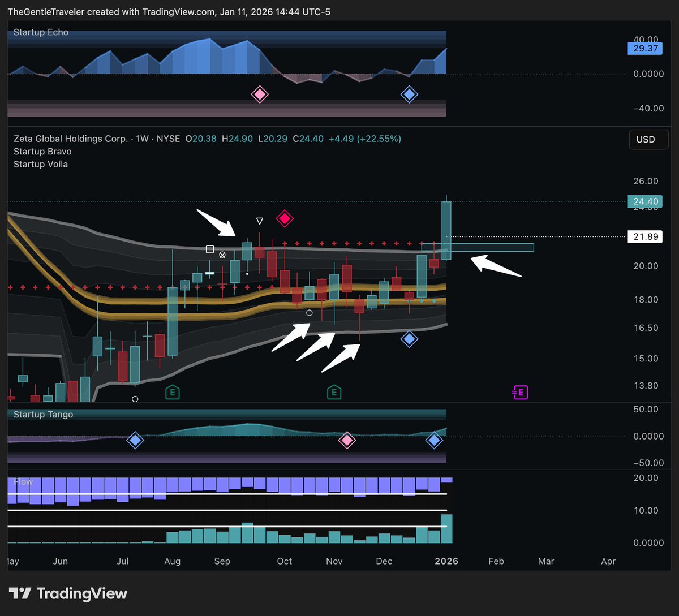This screenshot has width=679, height=616.
Task: Click the pink diamond marker in Startup Echo panel
Action: click(x=259, y=94)
